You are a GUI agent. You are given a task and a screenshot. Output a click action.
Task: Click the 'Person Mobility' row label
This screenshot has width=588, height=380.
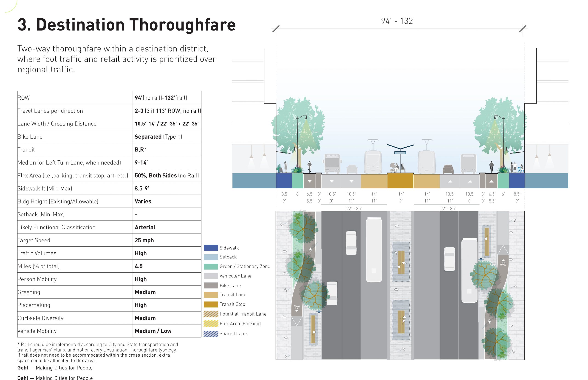[37, 279]
